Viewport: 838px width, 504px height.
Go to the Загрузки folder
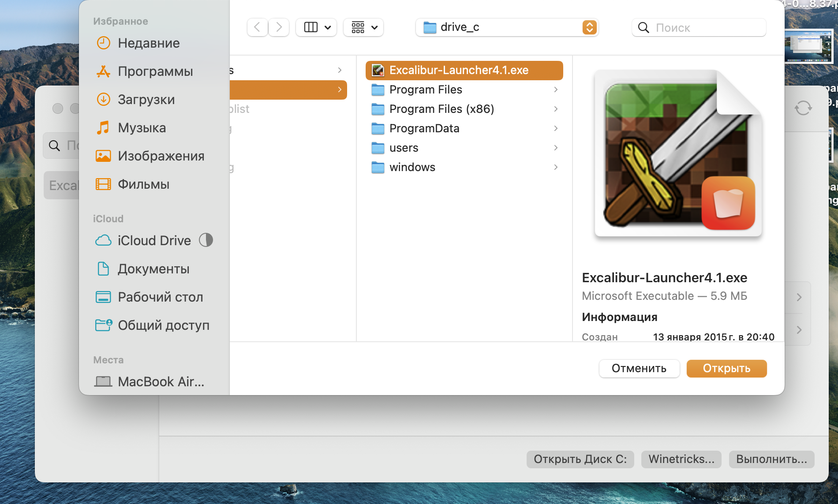pos(135,100)
